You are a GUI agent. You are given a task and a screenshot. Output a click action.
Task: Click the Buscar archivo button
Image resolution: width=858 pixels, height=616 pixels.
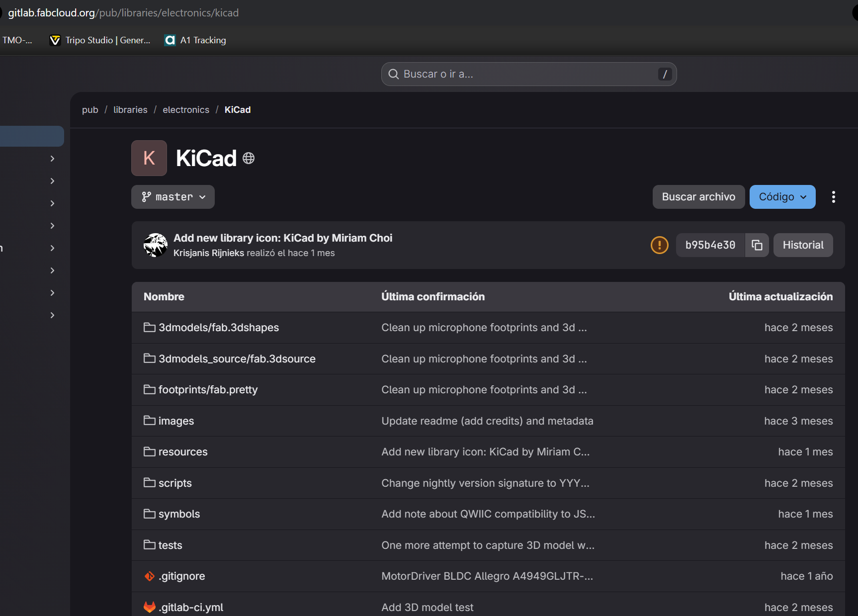698,197
